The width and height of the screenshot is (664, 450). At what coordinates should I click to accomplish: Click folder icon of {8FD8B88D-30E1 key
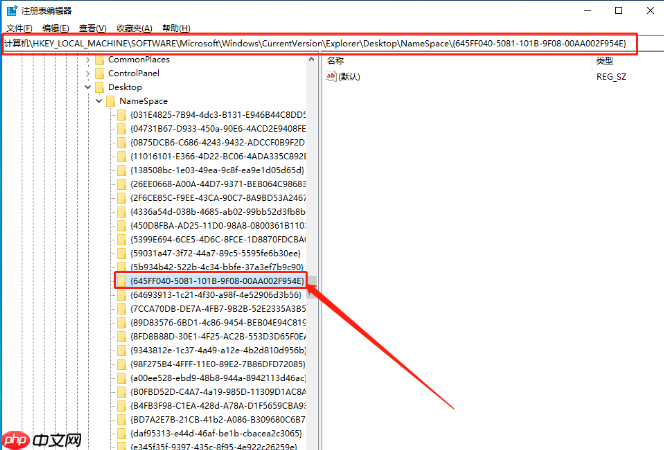122,337
